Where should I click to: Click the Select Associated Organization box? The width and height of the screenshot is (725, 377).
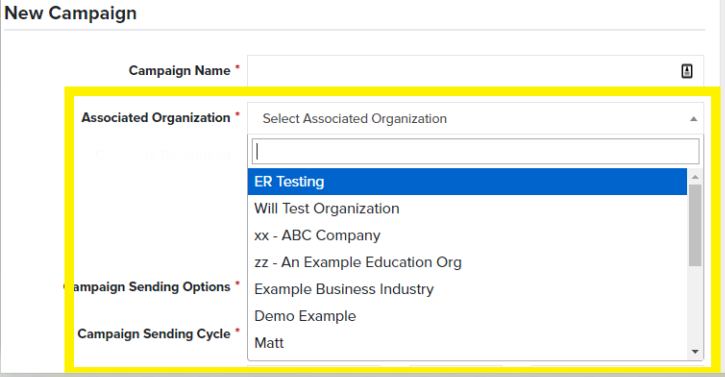(475, 118)
